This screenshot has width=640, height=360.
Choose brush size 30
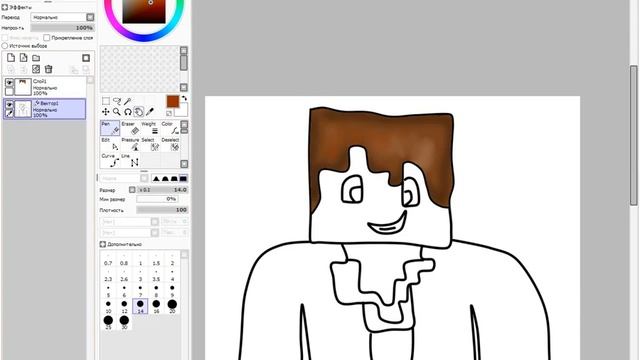click(124, 322)
